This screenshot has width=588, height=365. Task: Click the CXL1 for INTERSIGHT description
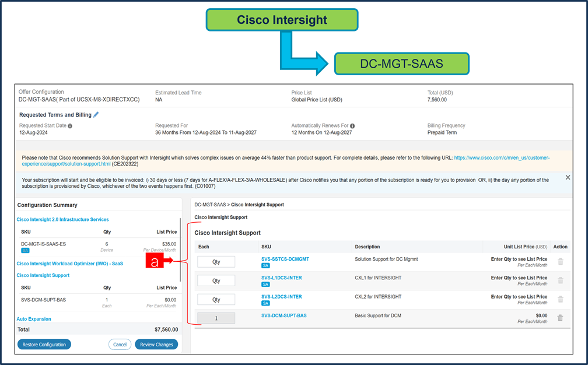coord(378,278)
